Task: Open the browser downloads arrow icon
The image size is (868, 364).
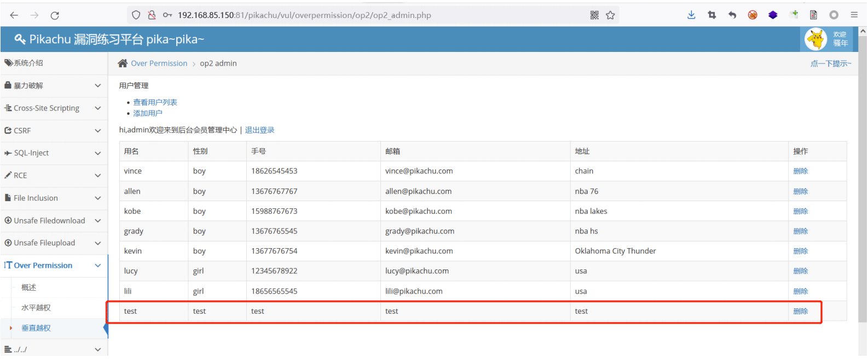Action: (691, 15)
